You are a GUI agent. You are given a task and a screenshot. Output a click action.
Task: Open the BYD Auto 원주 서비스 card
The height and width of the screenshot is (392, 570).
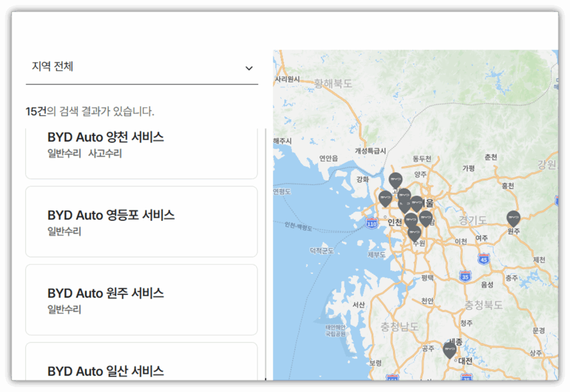click(105, 292)
